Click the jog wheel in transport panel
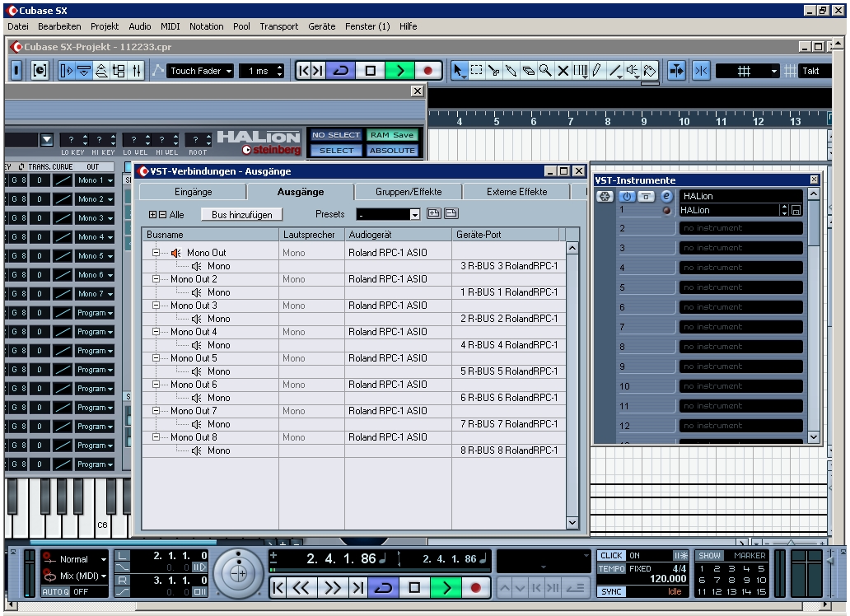The height and width of the screenshot is (616, 850). (x=239, y=573)
